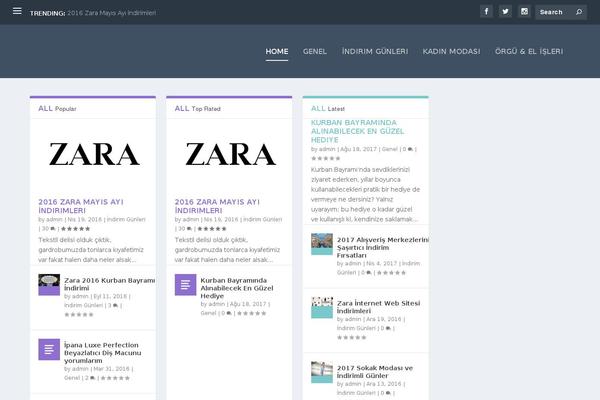Click comment icon on İpana Luxe Perfection post
Screen dimensions: 600x400
pyautogui.click(x=92, y=378)
